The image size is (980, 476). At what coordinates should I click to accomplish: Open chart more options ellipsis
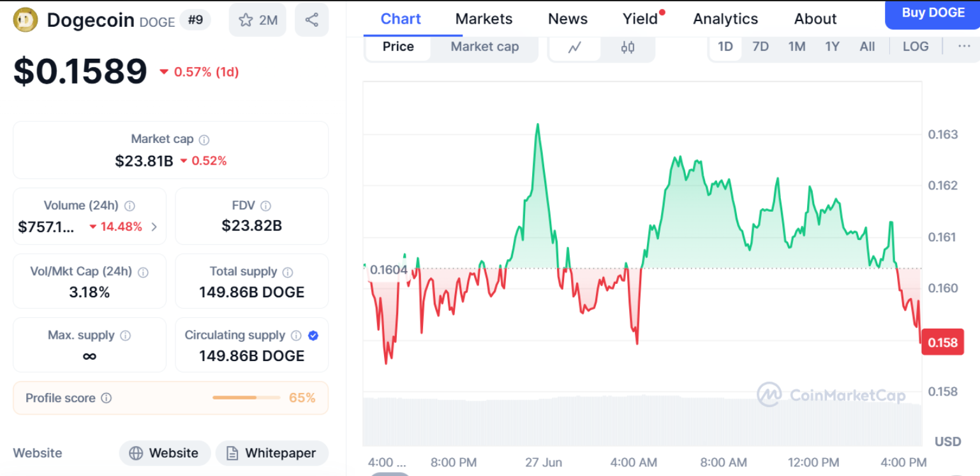[964, 47]
